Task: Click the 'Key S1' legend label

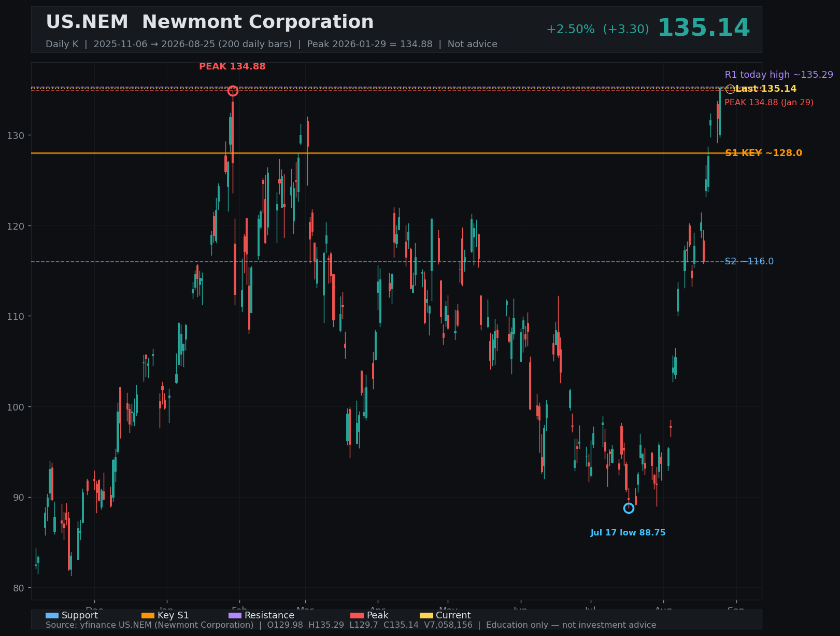Action: click(173, 615)
